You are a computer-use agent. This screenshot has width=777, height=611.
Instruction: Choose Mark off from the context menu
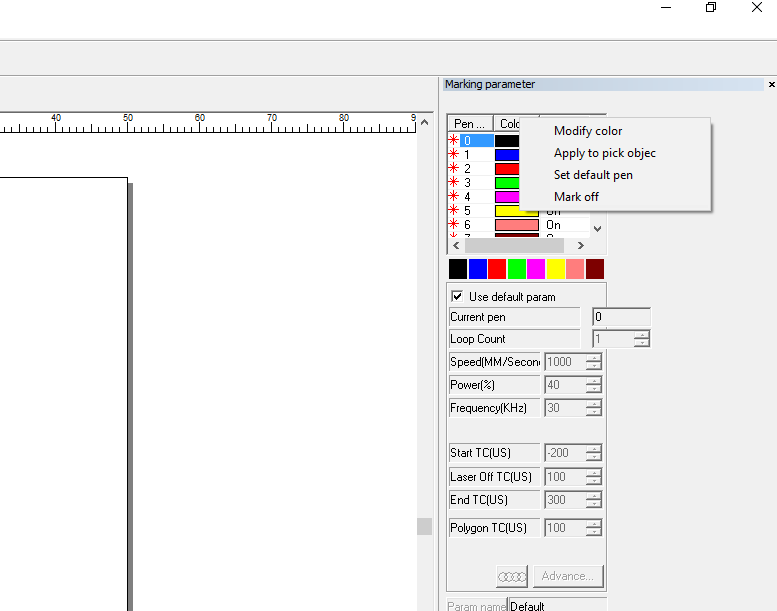[576, 197]
